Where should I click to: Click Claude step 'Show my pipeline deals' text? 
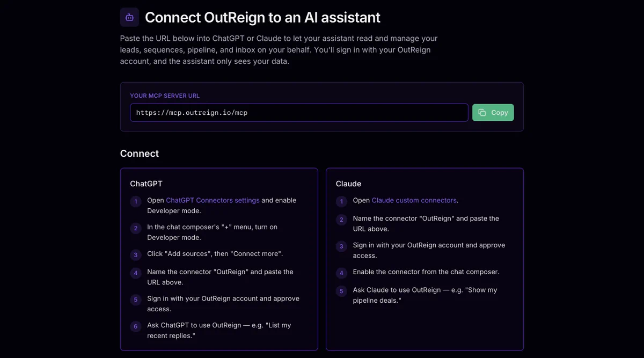425,295
